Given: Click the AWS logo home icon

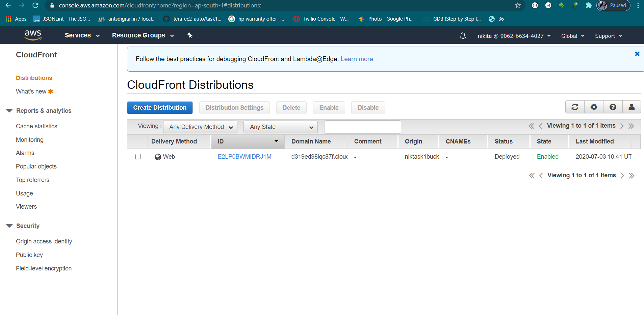Looking at the screenshot, I should point(33,35).
